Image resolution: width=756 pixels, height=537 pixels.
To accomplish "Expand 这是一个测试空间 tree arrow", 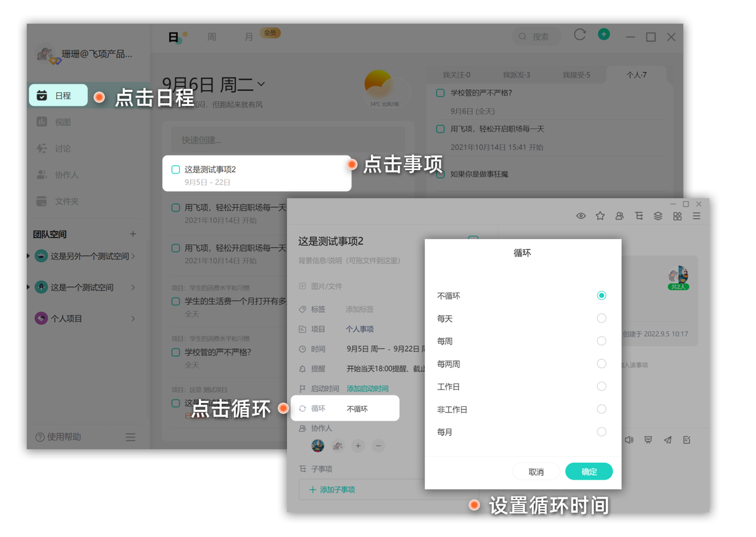I will (x=28, y=287).
